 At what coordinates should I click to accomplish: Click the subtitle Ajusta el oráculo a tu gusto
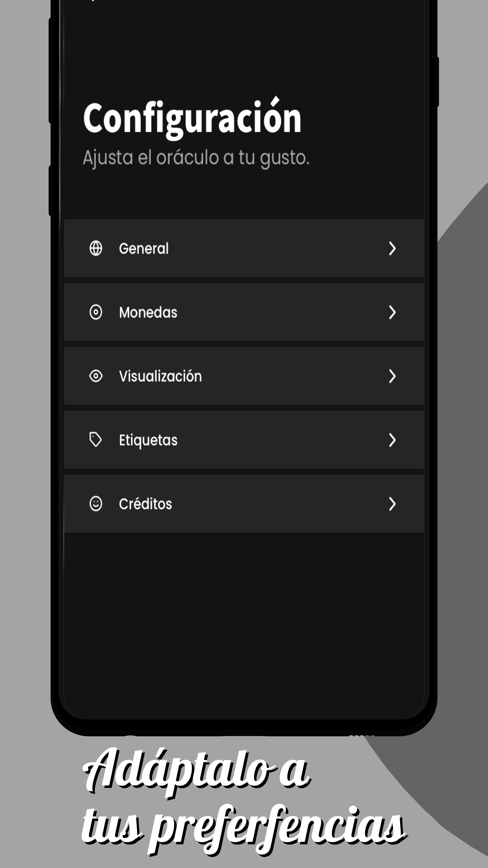pos(196,158)
